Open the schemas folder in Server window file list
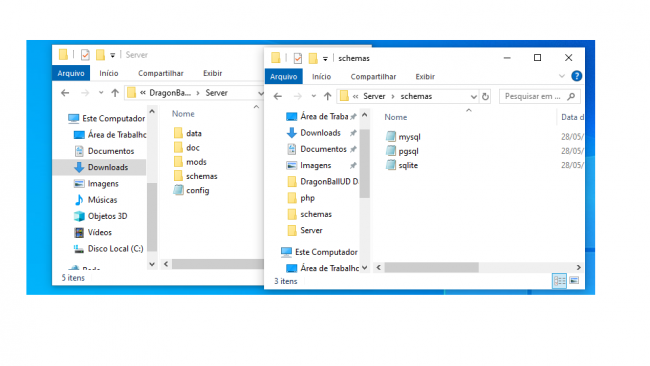650x366 pixels. pyautogui.click(x=195, y=176)
